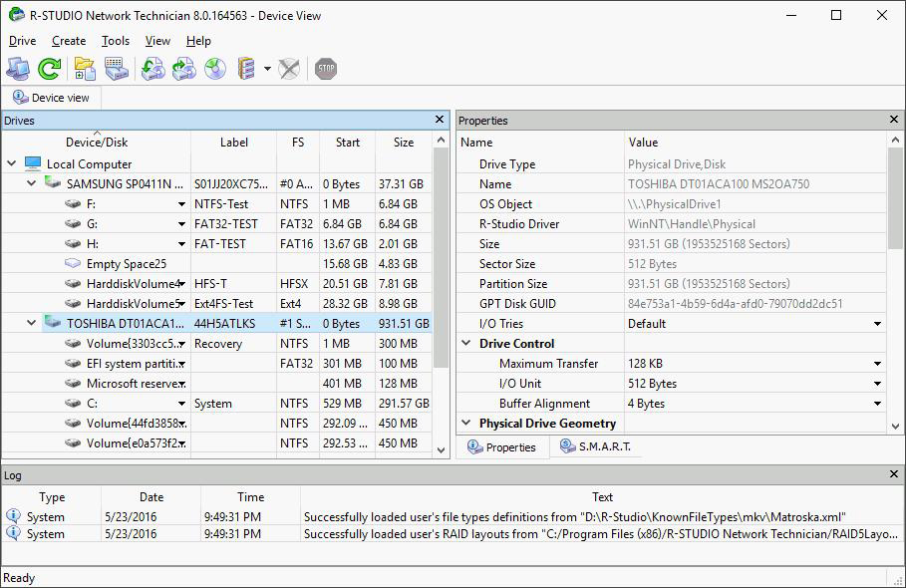Click the Connect to Remote computer toolbar icon
Image resolution: width=906 pixels, height=588 pixels.
coord(18,69)
